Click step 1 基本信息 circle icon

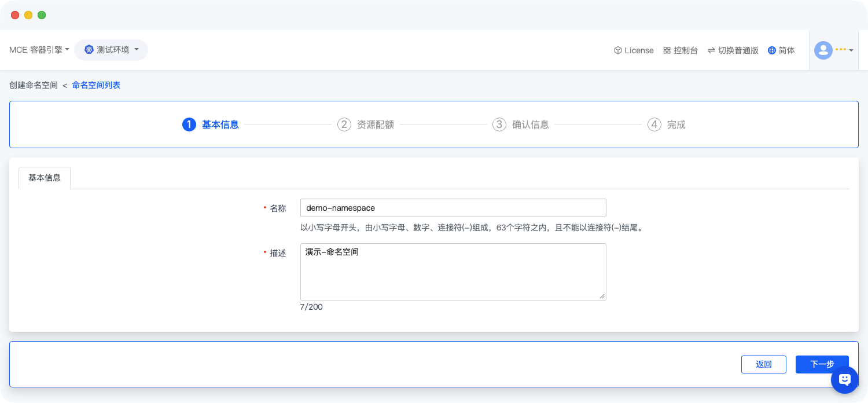189,124
